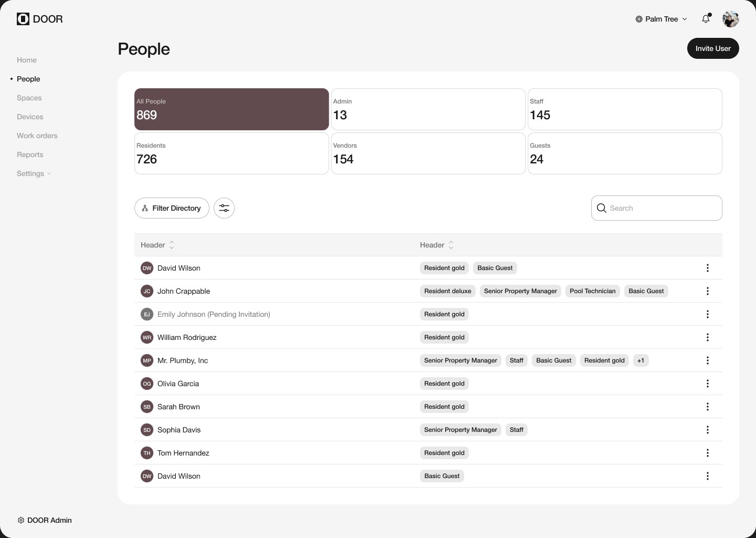Select the Vendors 154 card
The height and width of the screenshot is (538, 756).
pyautogui.click(x=428, y=153)
